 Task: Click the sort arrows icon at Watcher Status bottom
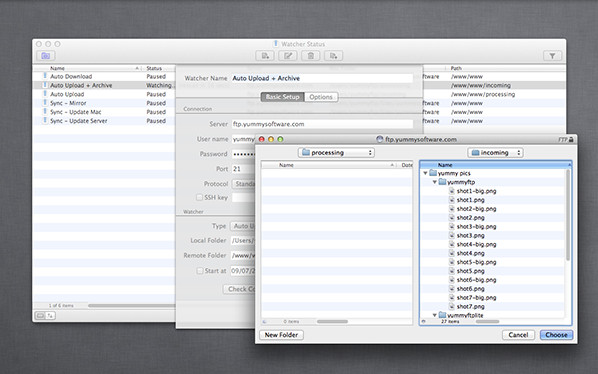tap(50, 315)
